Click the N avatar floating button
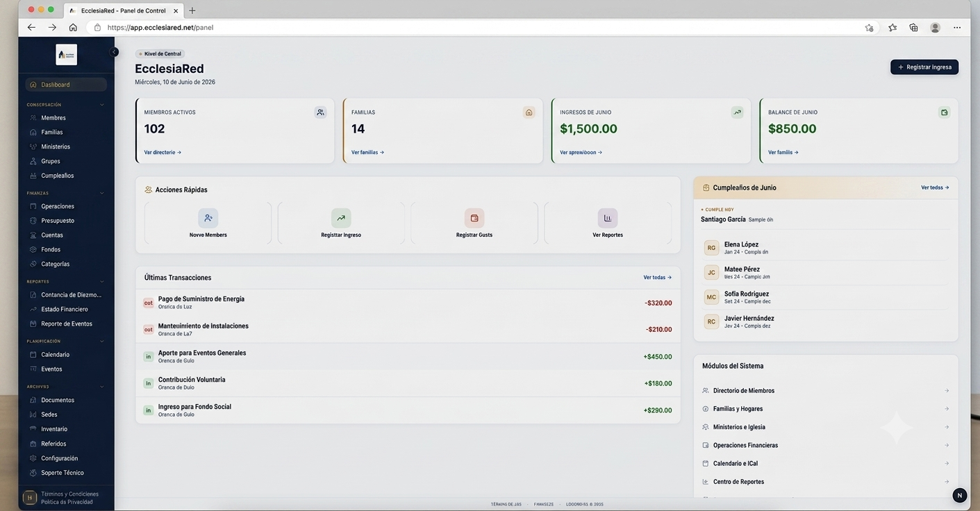Viewport: 980px width, 511px height. (x=959, y=495)
